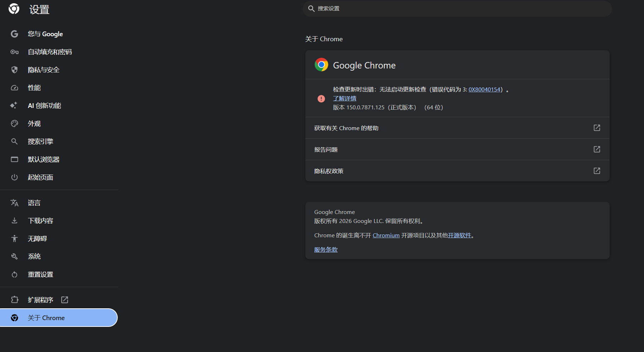Click the browser window icon for 默认浏览器
This screenshot has height=352, width=644.
coord(14,160)
